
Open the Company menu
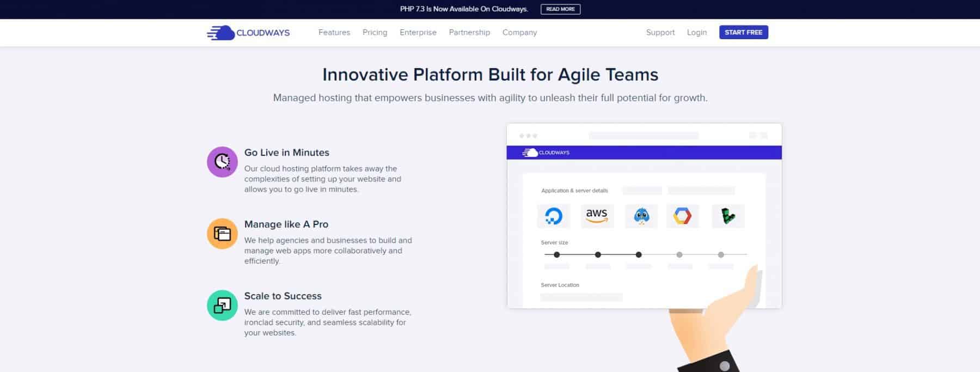[519, 33]
